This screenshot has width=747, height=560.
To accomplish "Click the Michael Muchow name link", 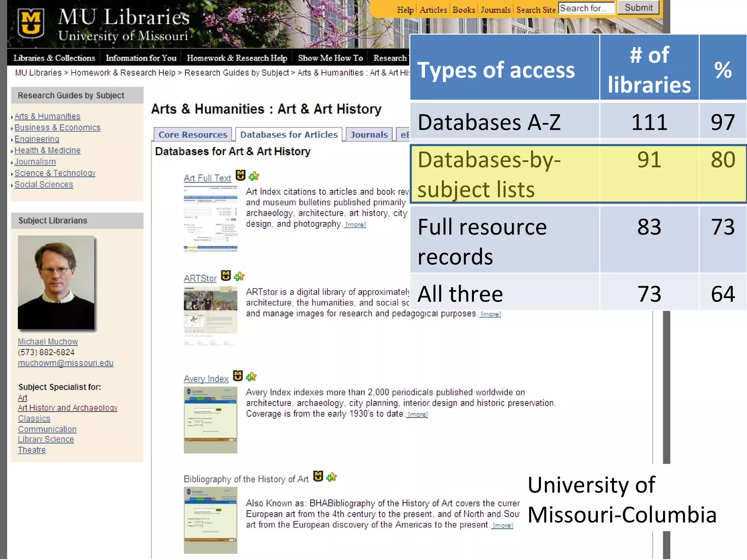I will [x=48, y=342].
